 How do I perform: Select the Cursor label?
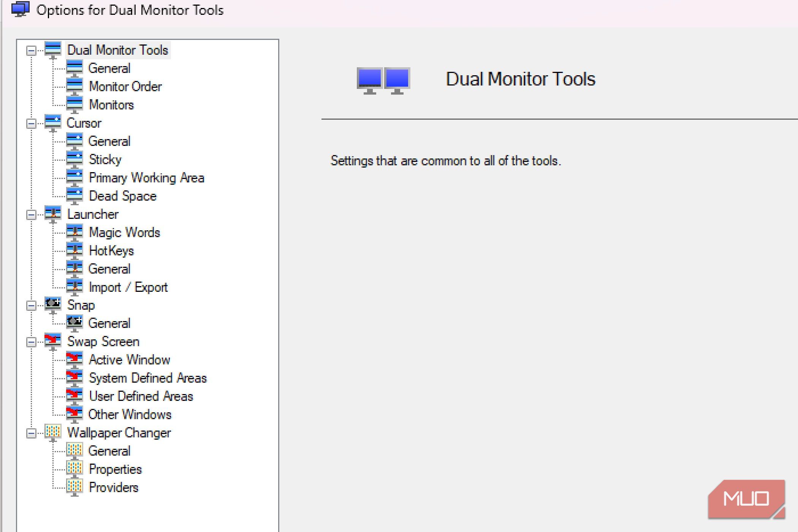(84, 123)
